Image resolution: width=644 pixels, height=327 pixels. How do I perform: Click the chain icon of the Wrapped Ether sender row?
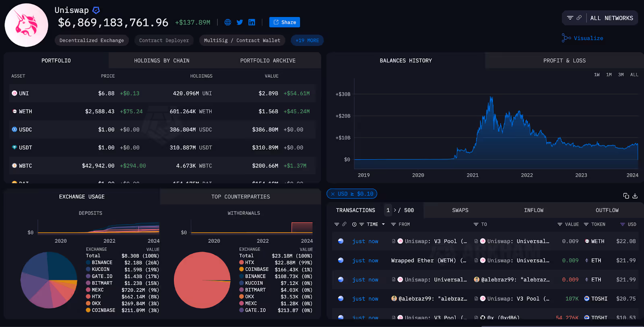(x=341, y=260)
